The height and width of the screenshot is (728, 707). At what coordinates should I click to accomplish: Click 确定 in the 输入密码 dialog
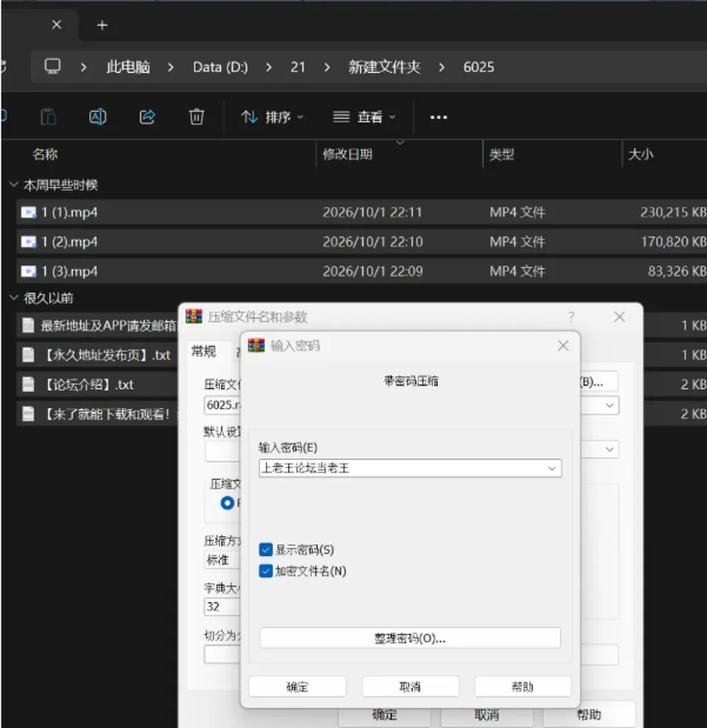298,687
